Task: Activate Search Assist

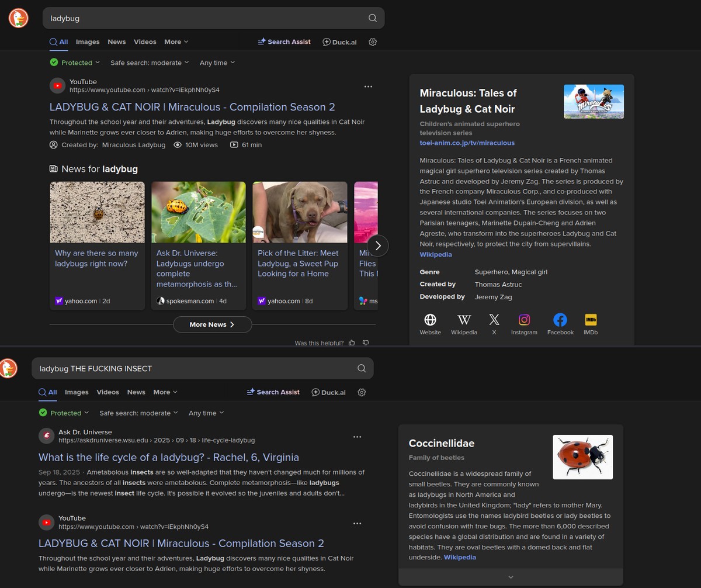Action: 284,41
